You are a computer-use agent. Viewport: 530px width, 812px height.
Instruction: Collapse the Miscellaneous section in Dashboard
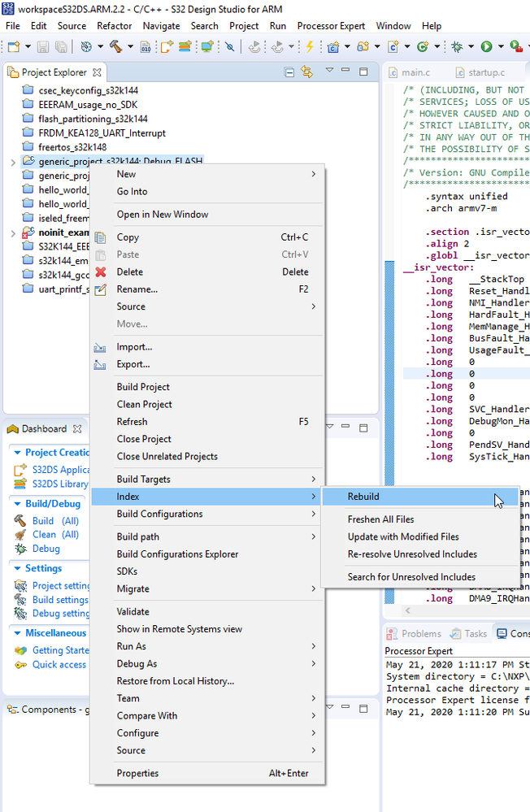18,633
